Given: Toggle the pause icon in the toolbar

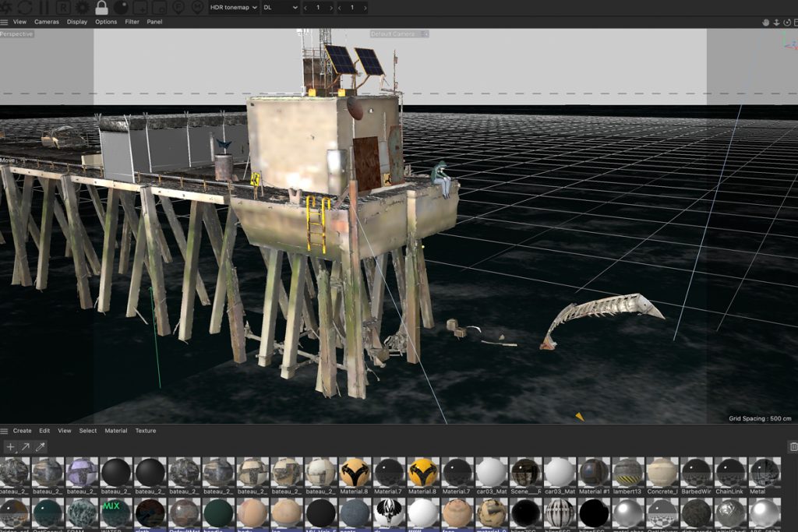Looking at the screenshot, I should [x=44, y=7].
